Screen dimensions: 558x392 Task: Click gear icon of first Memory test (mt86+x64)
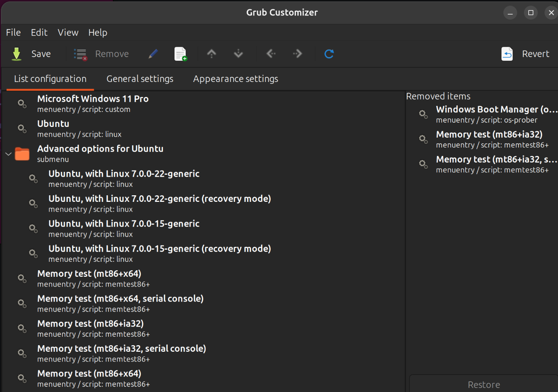click(x=22, y=278)
